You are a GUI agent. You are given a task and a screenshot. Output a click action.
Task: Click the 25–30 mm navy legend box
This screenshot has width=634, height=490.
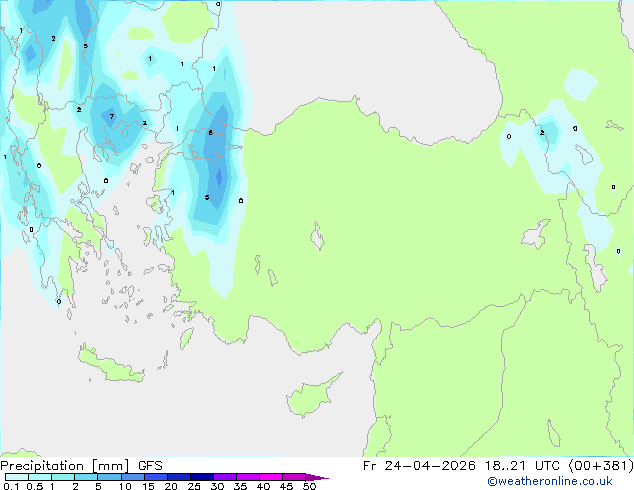(201, 477)
